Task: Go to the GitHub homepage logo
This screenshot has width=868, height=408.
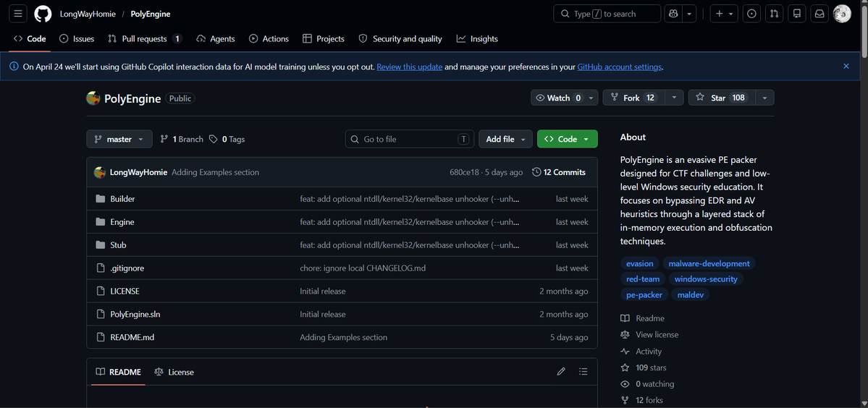Action: pyautogui.click(x=43, y=14)
